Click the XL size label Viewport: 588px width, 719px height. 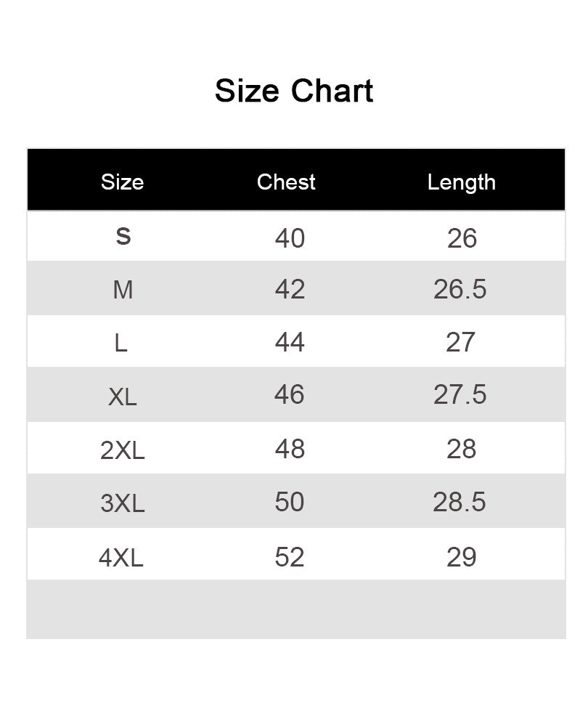tap(123, 397)
